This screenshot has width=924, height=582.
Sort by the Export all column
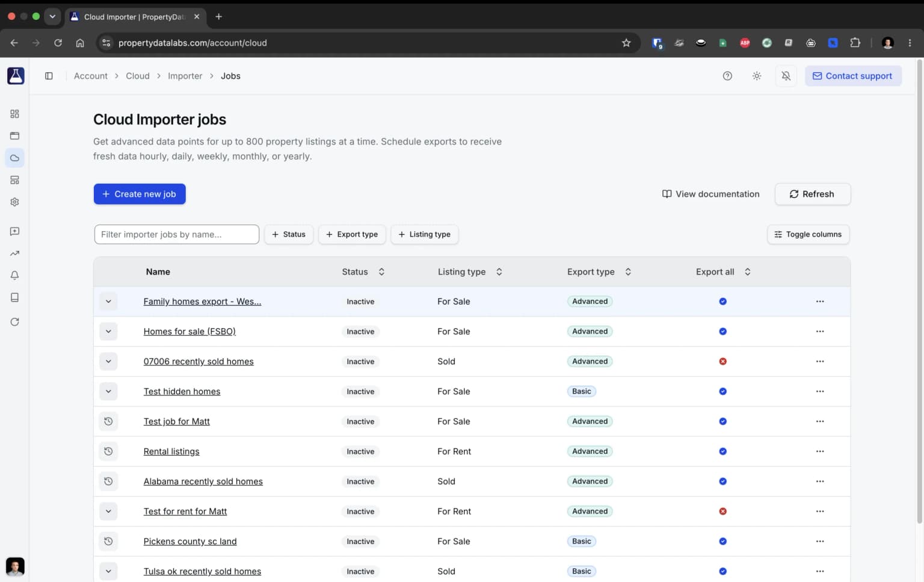(x=723, y=272)
